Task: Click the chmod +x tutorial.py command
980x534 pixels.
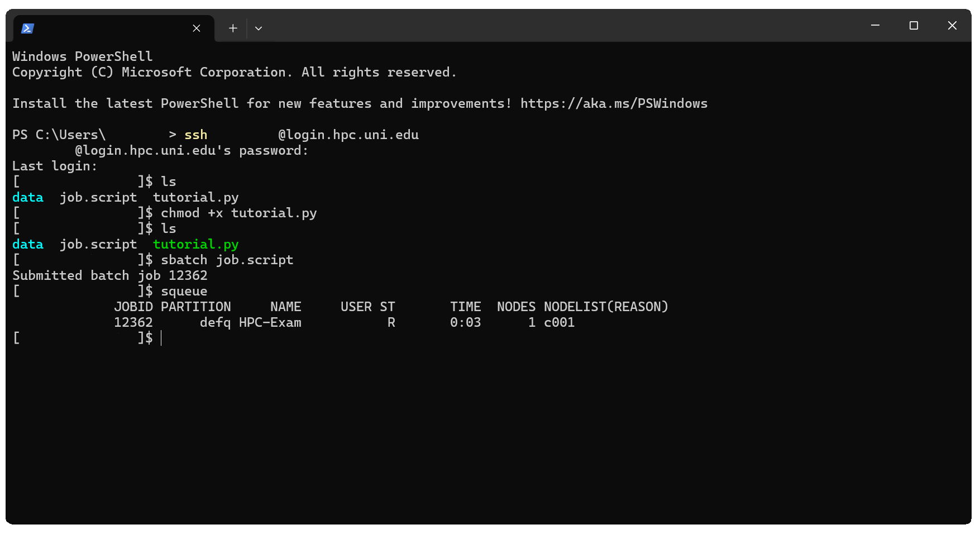Action: point(238,213)
